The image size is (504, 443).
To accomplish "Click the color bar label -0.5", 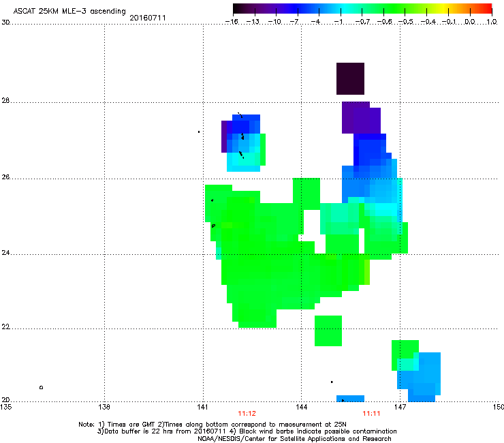I will 406,22.
